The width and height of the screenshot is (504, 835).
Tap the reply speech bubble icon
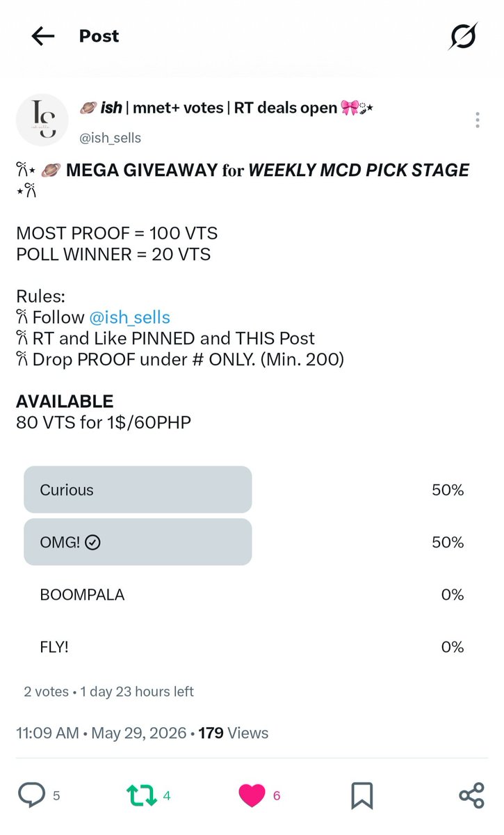click(31, 795)
